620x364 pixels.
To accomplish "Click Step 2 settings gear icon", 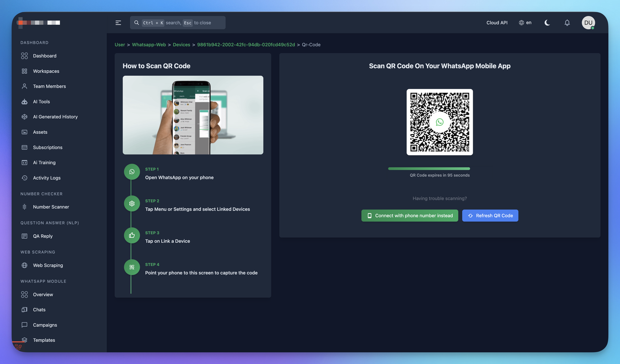I will [132, 204].
